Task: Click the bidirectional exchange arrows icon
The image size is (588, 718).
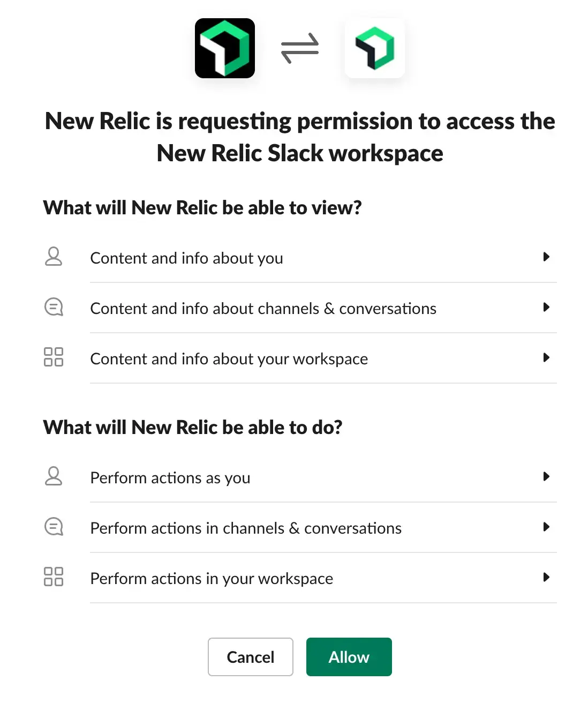Action: point(300,48)
